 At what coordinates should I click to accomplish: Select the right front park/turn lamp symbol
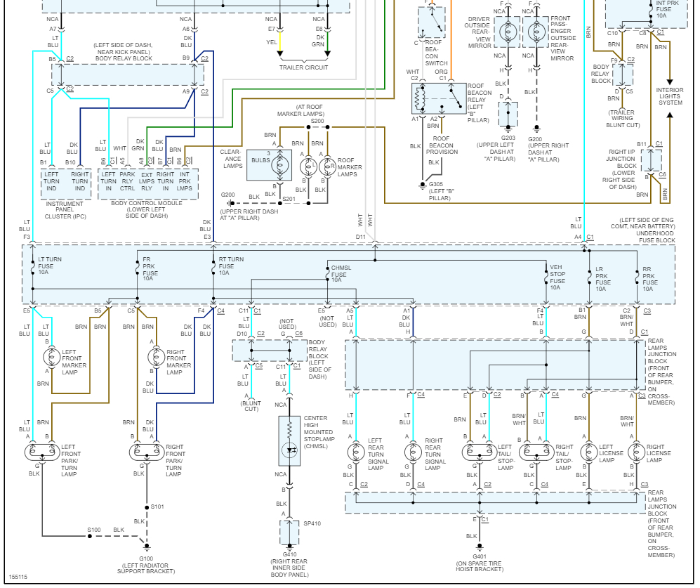pyautogui.click(x=147, y=452)
